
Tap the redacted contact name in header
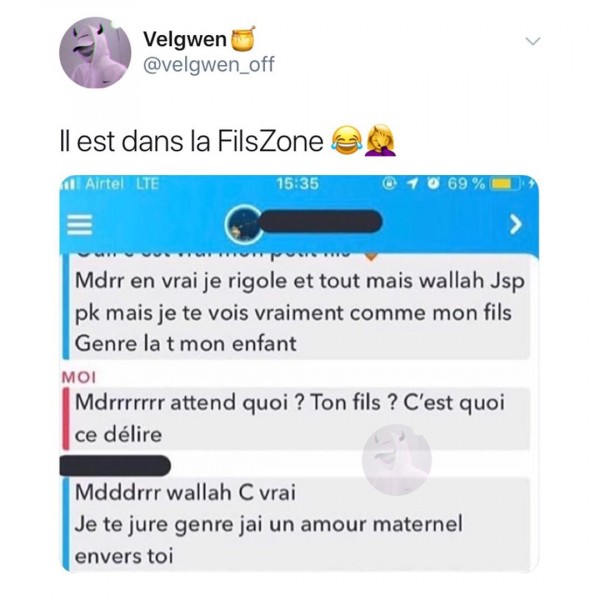[321, 221]
